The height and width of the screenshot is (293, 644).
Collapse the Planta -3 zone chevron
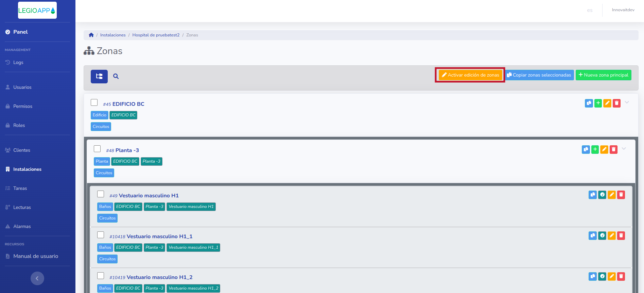[624, 149]
